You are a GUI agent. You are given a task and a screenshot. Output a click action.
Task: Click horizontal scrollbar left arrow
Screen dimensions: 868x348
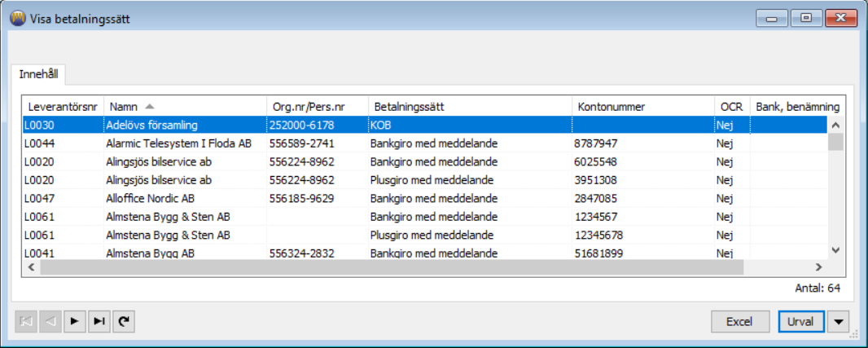31,267
